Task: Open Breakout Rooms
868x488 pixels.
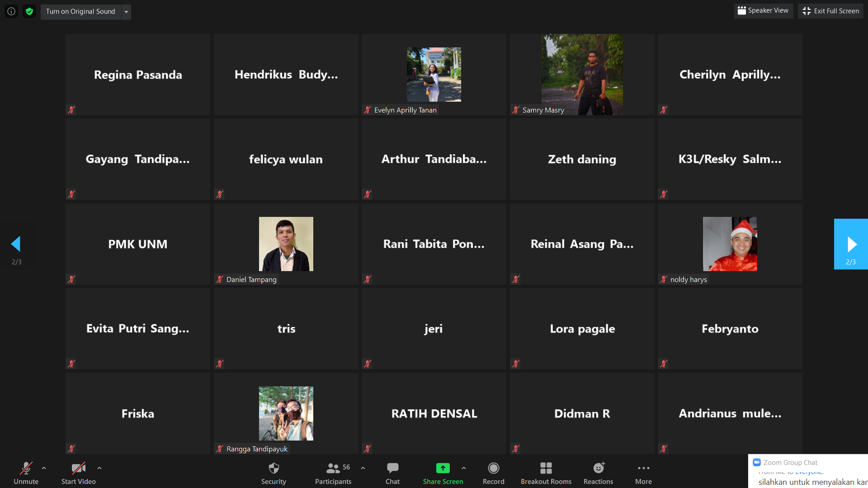Action: pyautogui.click(x=546, y=473)
